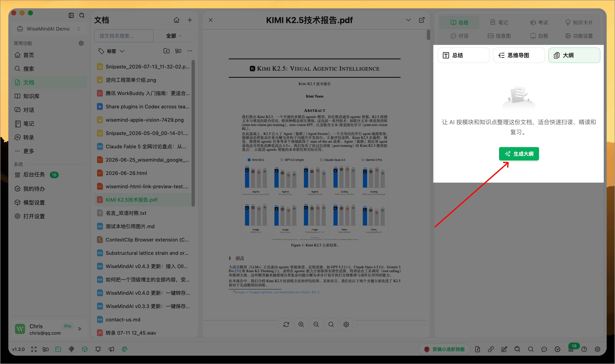Select the 大纲 sub-tab
The image size is (615, 364).
(574, 55)
